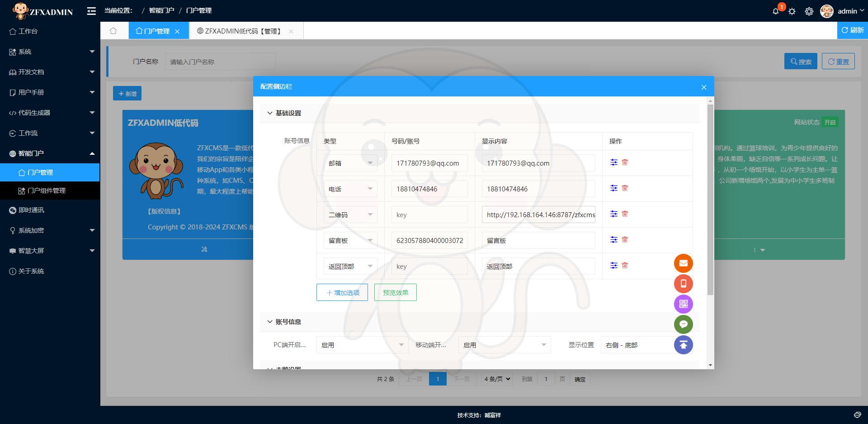Click the support chat icon in footer
The image size is (868, 424).
point(857,415)
